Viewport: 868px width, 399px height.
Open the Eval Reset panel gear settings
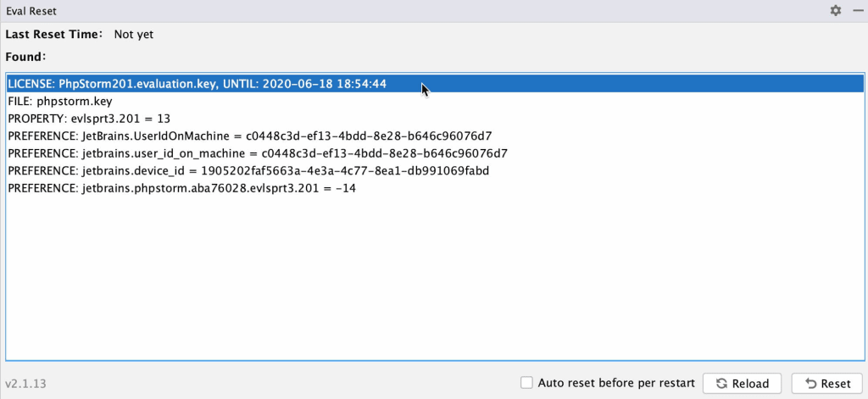(x=835, y=10)
